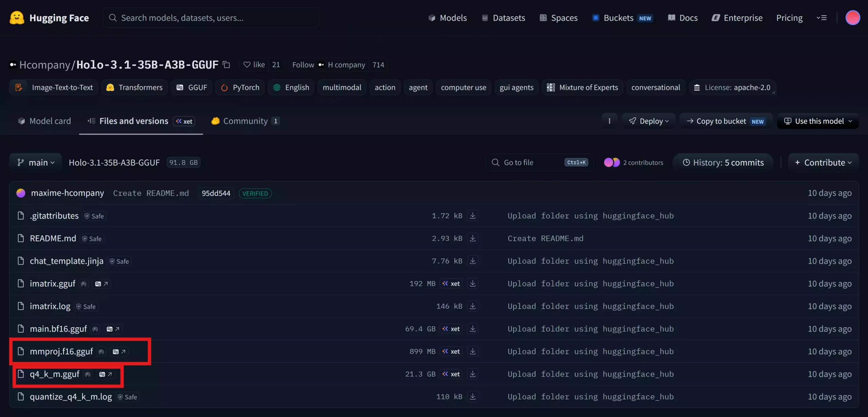This screenshot has width=868, height=417.
Task: Open GGUF viewer for imatrix.gguf
Action: coord(101,284)
